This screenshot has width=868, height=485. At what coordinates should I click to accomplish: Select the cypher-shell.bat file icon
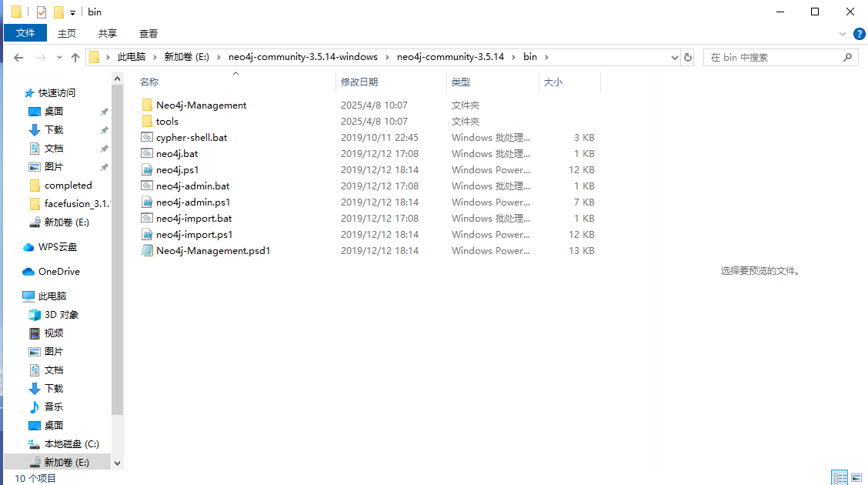point(147,137)
